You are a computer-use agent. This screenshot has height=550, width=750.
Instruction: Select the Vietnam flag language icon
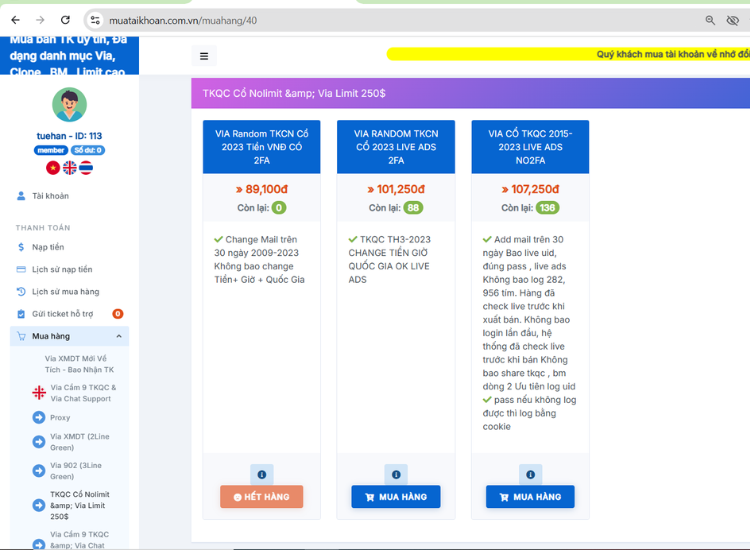tap(53, 168)
